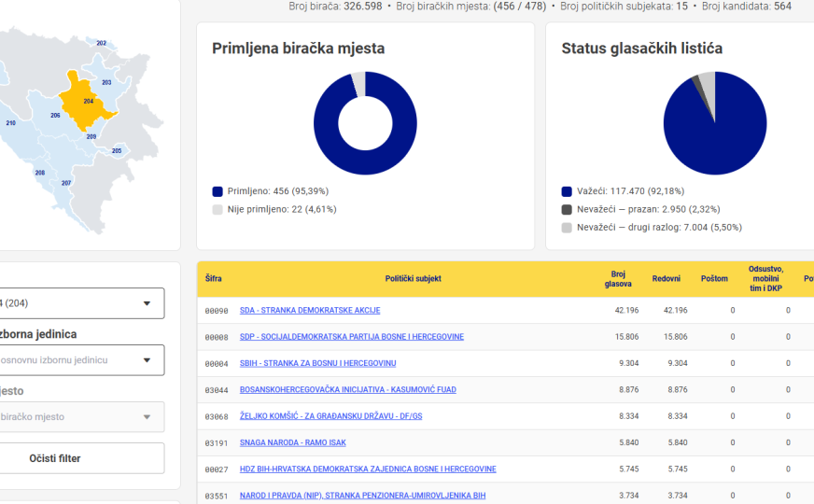Click Kasumović Fuad Broj glasova value 8.876

(x=628, y=390)
